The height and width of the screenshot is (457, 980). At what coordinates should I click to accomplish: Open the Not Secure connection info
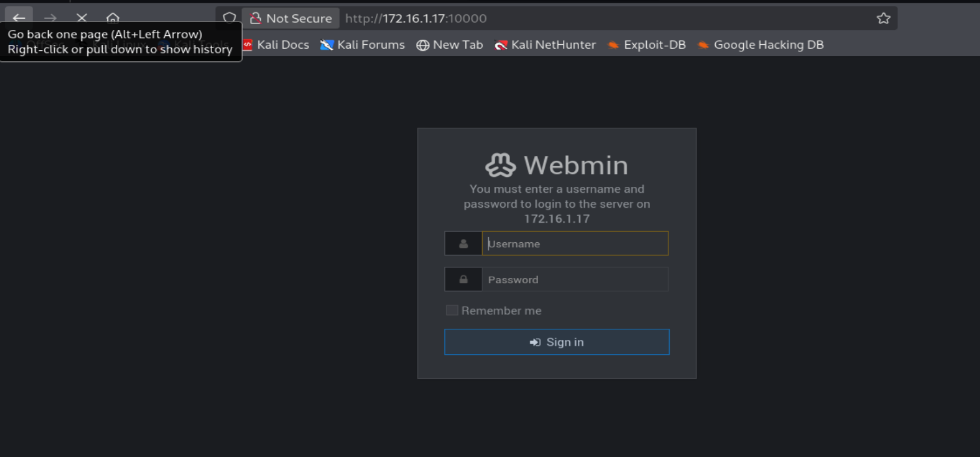[x=290, y=18]
